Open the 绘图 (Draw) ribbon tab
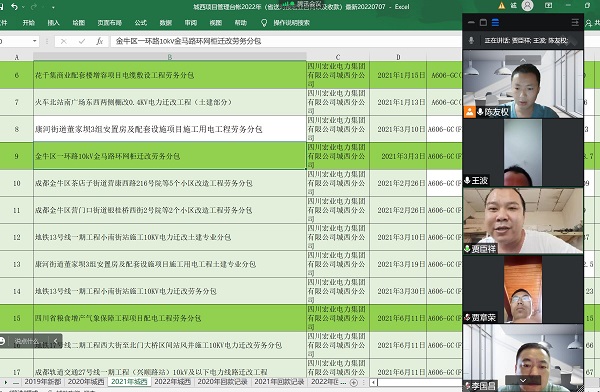Screen dimensions: 600x392 click(x=78, y=23)
